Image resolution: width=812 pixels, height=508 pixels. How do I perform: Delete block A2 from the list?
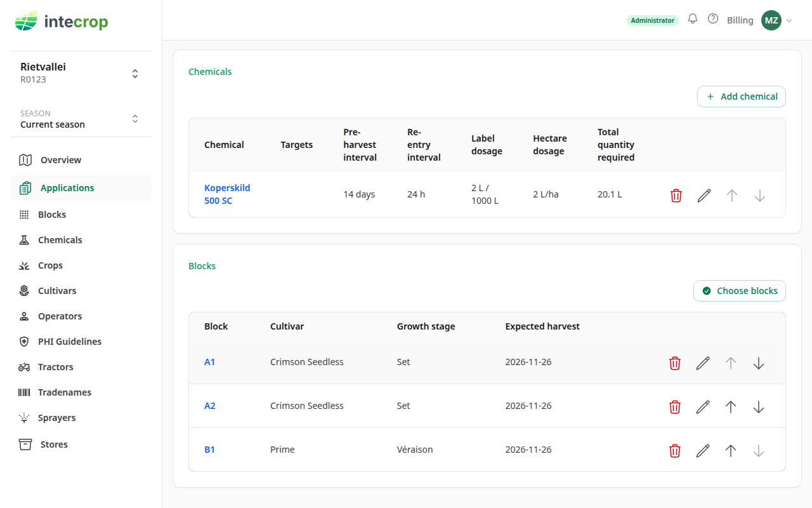click(675, 407)
